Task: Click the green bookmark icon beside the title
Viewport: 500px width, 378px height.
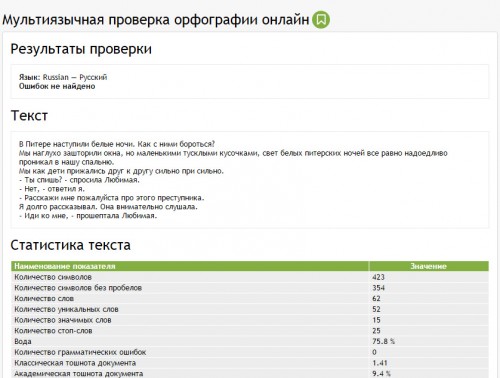Action: pos(321,20)
